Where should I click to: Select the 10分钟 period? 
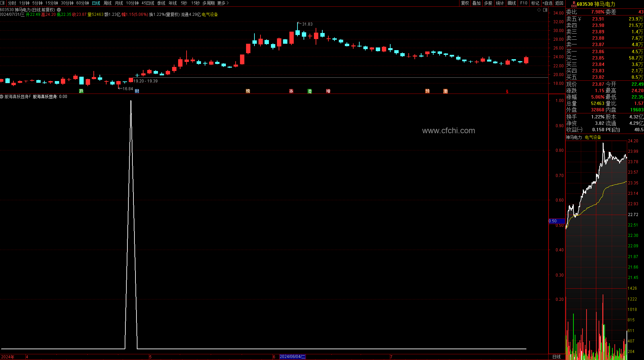[132, 3]
